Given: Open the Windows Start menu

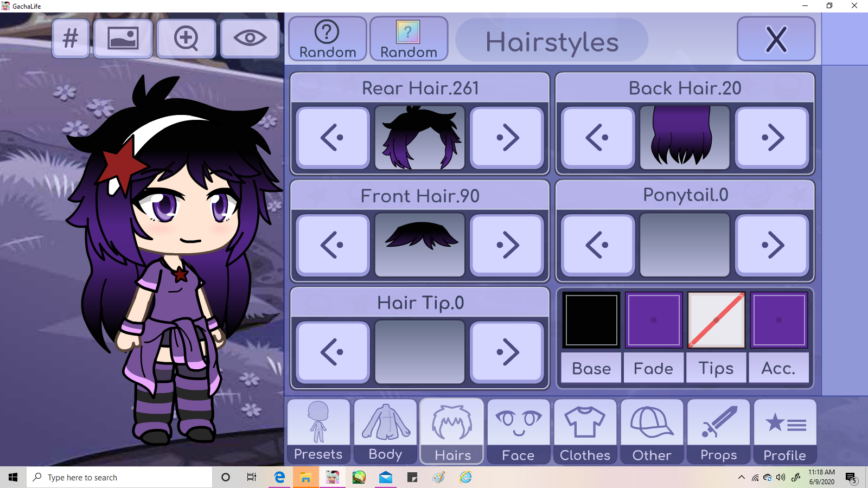Looking at the screenshot, I should (13, 477).
